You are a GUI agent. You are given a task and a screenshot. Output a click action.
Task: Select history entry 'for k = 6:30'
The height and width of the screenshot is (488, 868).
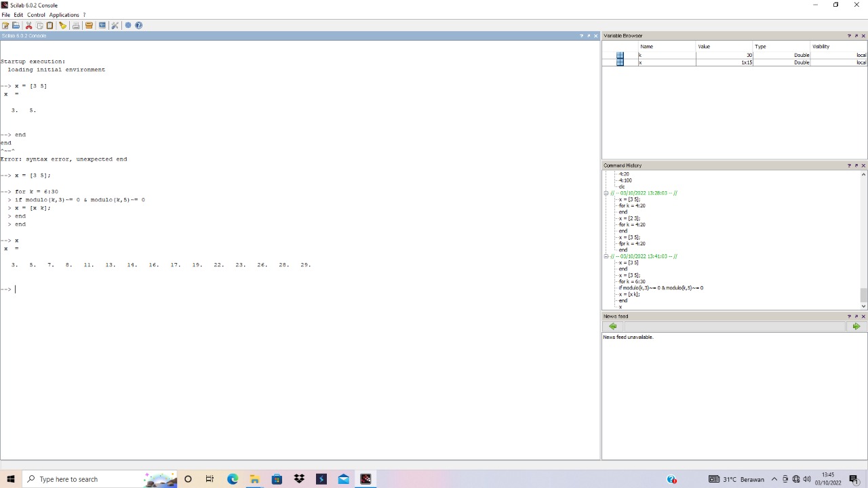[632, 281]
